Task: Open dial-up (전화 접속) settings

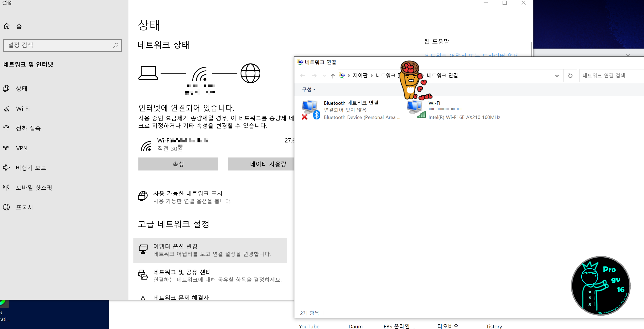Action: click(x=28, y=128)
